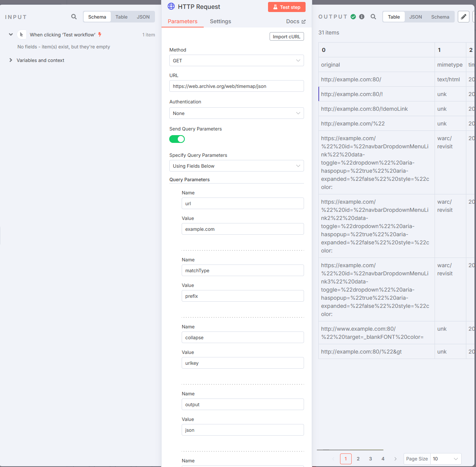This screenshot has height=467, width=476.
Task: Click the output info icon
Action: [362, 17]
